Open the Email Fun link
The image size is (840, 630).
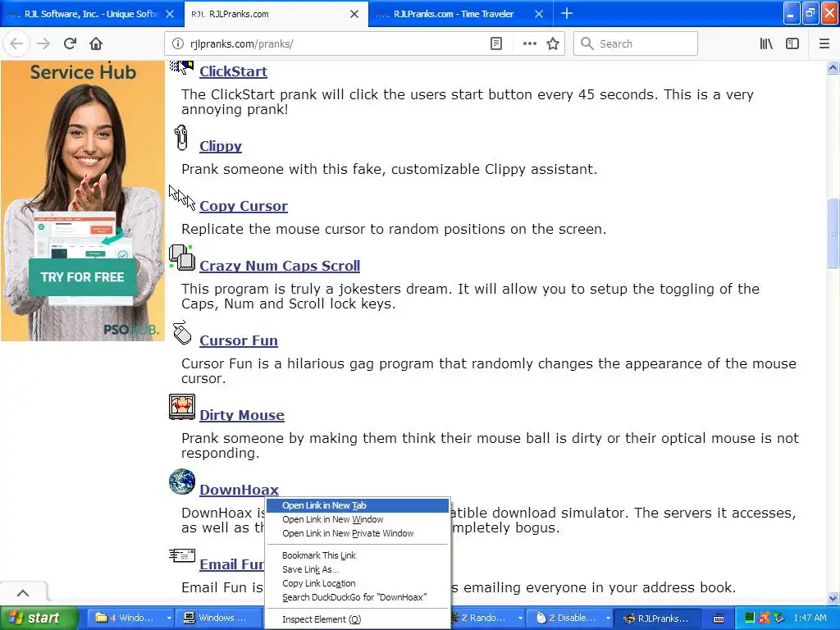pyautogui.click(x=231, y=564)
